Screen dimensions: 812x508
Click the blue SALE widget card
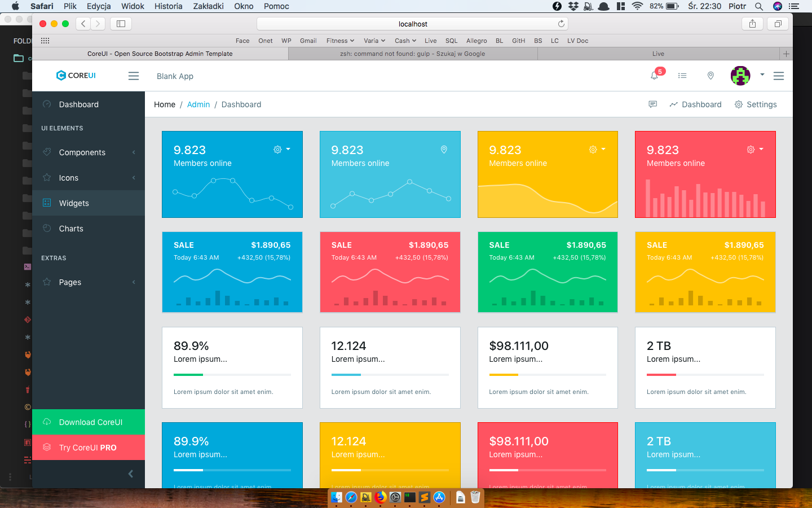(232, 272)
